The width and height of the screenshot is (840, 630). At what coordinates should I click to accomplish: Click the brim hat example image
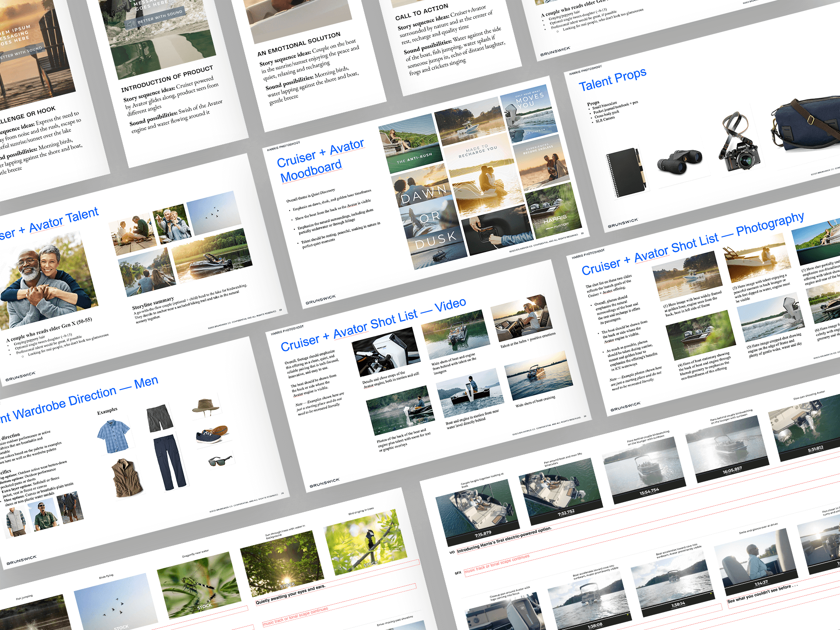click(x=206, y=406)
